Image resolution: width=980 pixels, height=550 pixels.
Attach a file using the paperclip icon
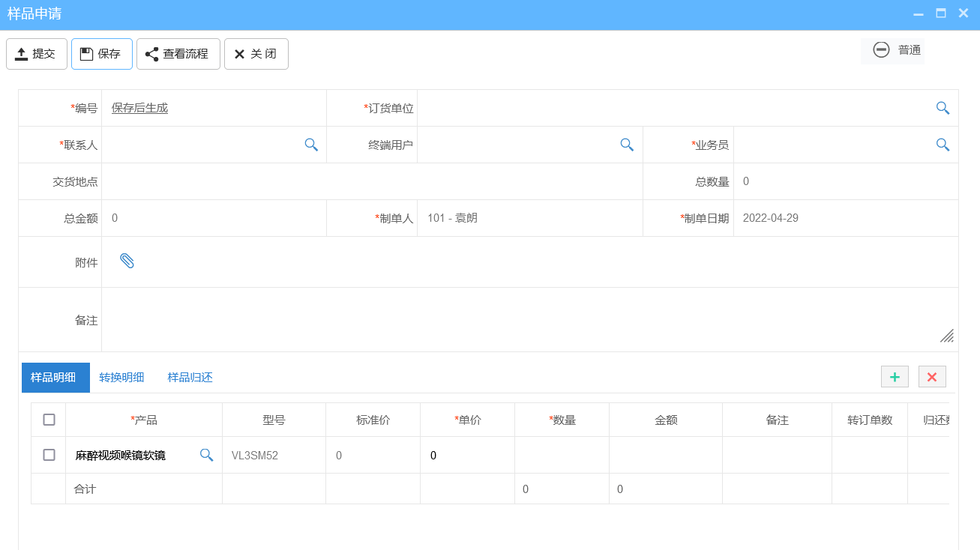point(127,262)
